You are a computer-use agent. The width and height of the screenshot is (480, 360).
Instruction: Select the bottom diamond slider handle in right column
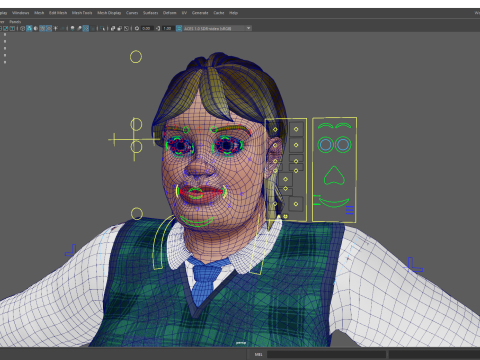click(296, 204)
